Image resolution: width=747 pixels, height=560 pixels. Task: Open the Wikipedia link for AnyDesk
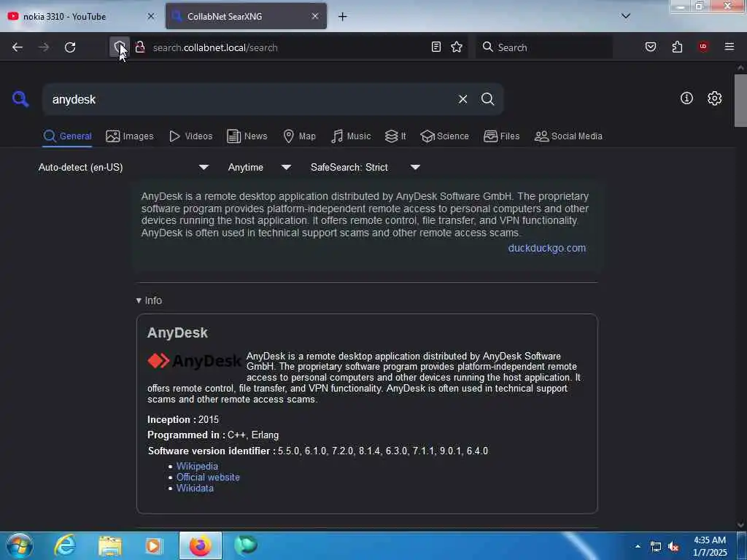coord(197,466)
